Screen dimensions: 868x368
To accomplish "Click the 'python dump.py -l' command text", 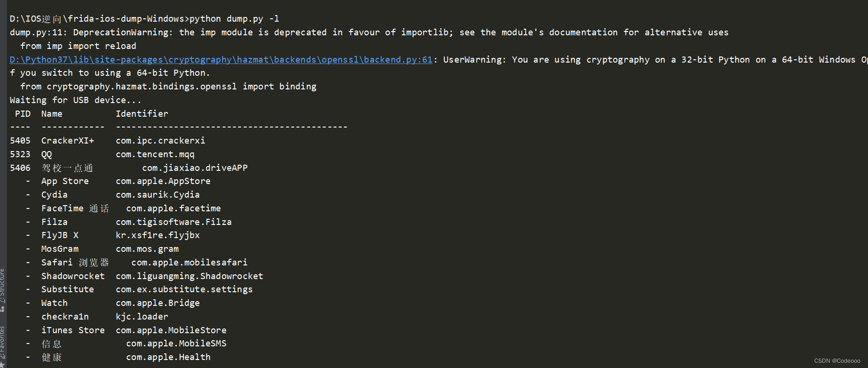I will [234, 19].
